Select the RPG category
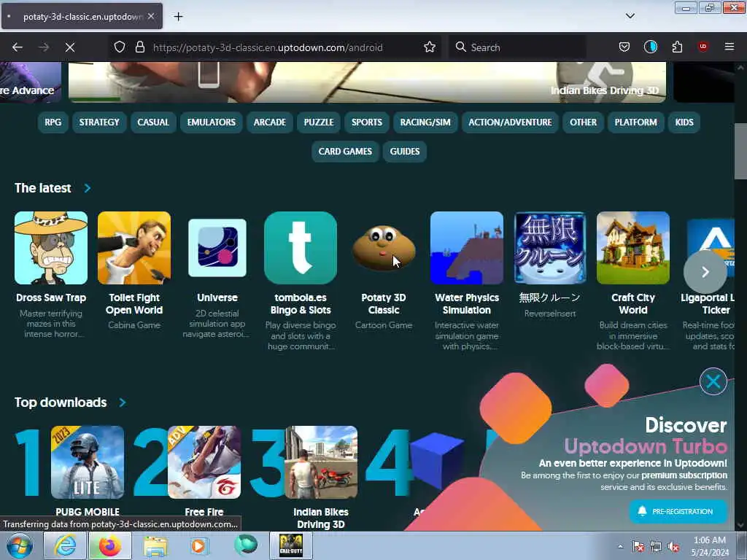The height and width of the screenshot is (560, 747). pyautogui.click(x=53, y=122)
